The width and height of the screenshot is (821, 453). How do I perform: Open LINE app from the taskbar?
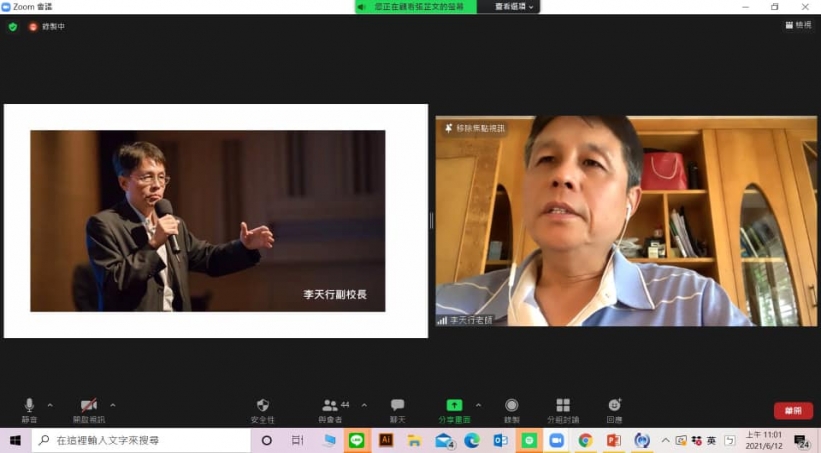tap(357, 440)
